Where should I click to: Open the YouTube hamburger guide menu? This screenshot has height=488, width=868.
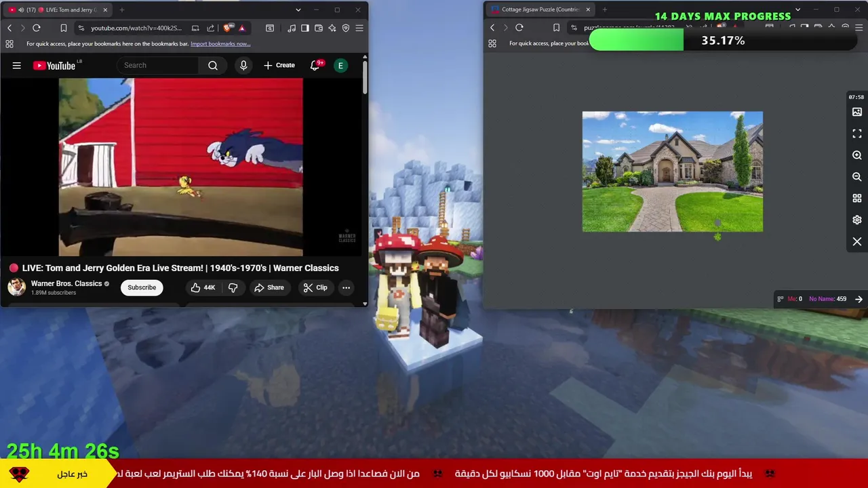pos(17,66)
